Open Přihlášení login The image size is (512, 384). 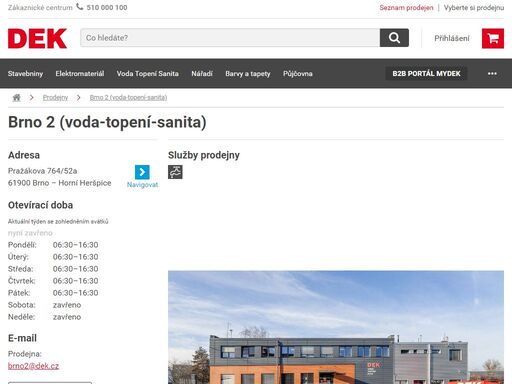pyautogui.click(x=451, y=38)
